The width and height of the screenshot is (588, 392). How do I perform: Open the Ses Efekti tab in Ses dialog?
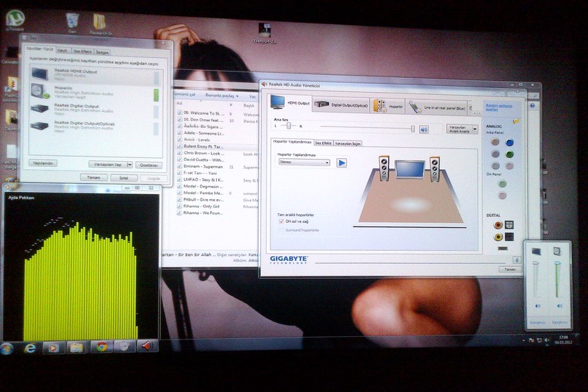click(x=82, y=51)
